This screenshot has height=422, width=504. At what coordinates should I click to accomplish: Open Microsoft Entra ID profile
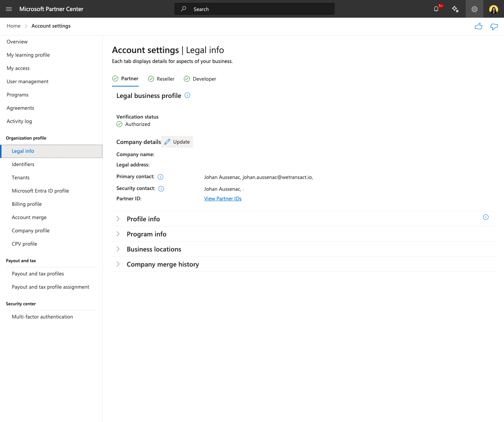click(41, 191)
